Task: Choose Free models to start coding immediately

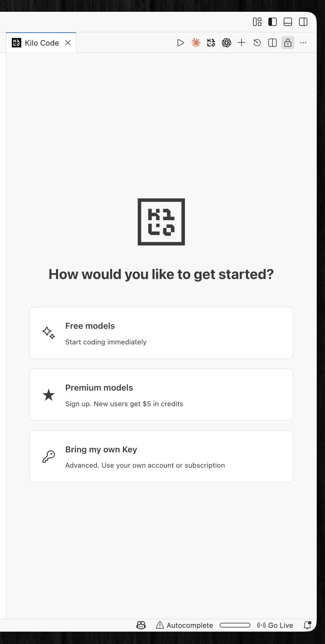Action: (161, 332)
